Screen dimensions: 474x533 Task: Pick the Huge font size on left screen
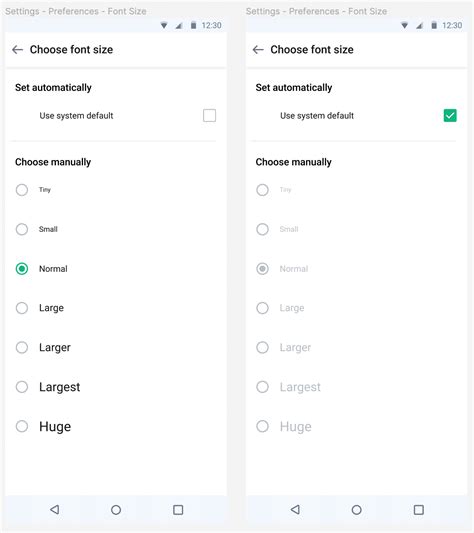click(22, 426)
